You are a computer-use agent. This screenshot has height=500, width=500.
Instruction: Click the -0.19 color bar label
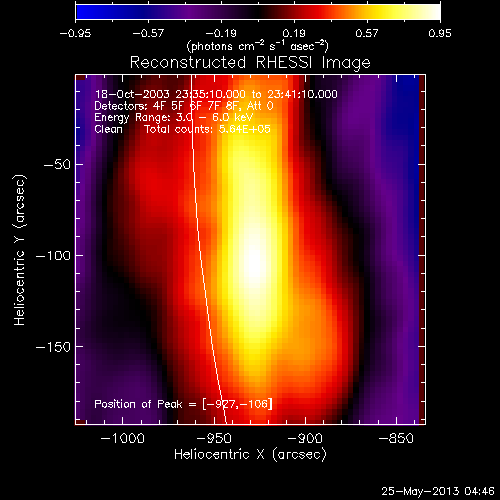[221, 33]
